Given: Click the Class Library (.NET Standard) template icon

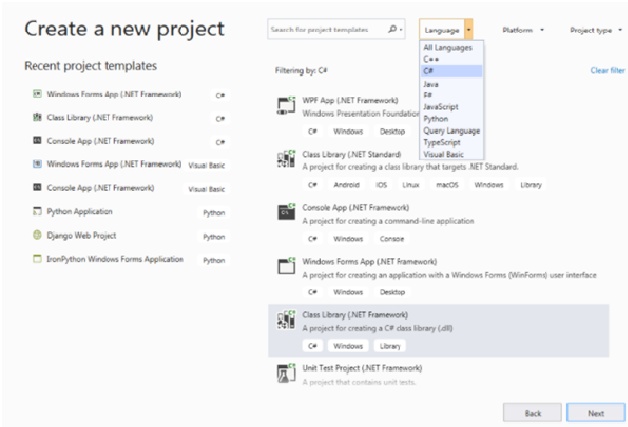Looking at the screenshot, I should point(286,159).
